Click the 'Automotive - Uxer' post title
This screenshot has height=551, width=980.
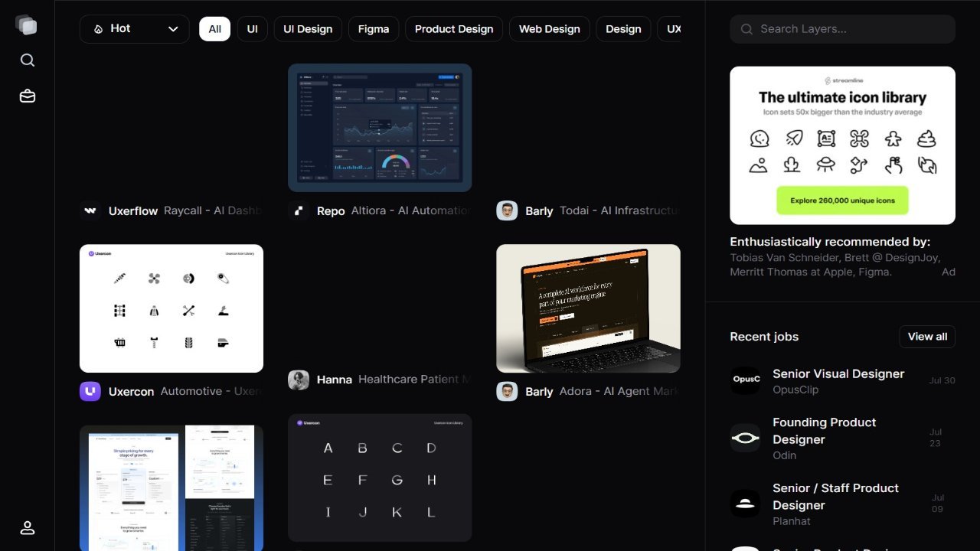point(211,392)
